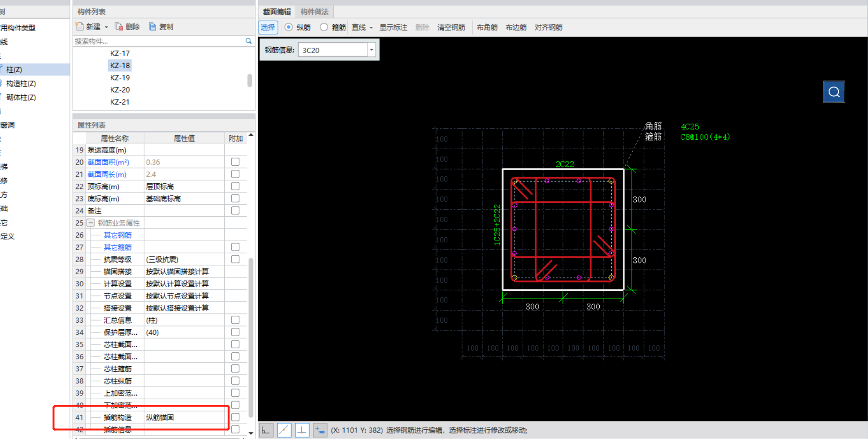
Task: Tick the checkbox for 备注 row
Action: (x=235, y=211)
